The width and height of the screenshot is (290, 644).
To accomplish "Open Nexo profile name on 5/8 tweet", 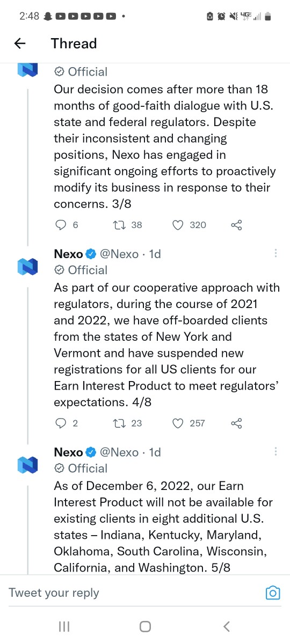I will click(x=68, y=452).
